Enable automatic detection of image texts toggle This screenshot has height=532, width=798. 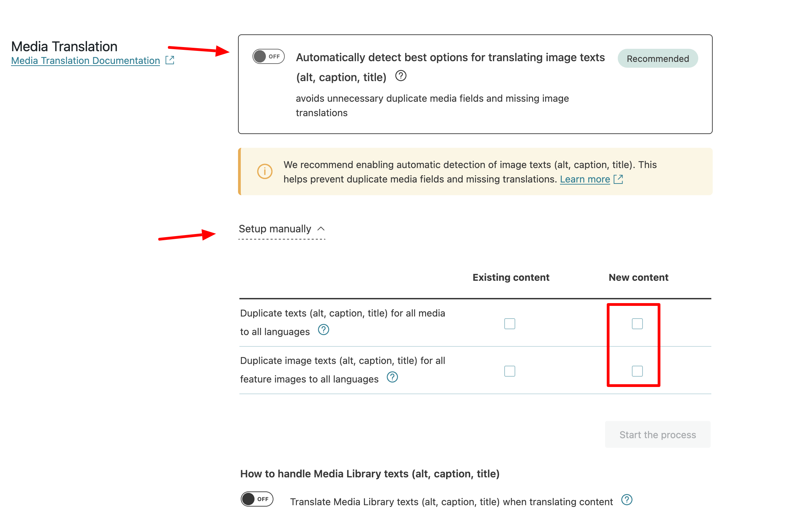tap(269, 56)
